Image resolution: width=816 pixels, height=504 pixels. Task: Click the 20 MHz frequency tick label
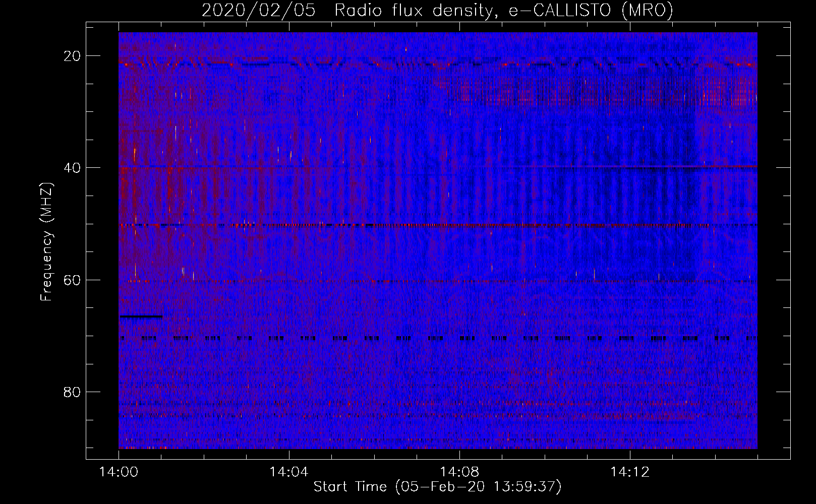pos(72,56)
